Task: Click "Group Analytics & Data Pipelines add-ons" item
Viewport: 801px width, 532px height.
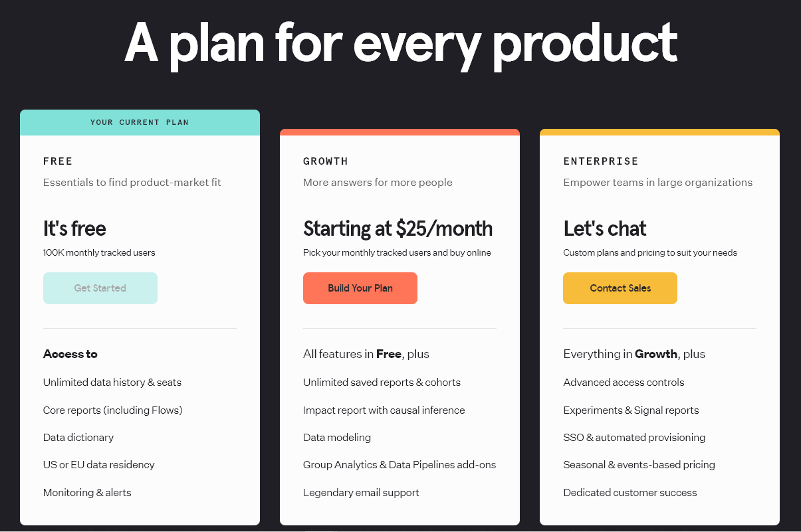Action: coord(400,465)
